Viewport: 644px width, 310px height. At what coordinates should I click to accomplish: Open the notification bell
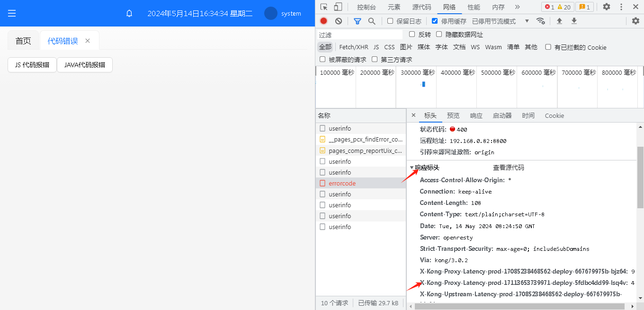(129, 14)
